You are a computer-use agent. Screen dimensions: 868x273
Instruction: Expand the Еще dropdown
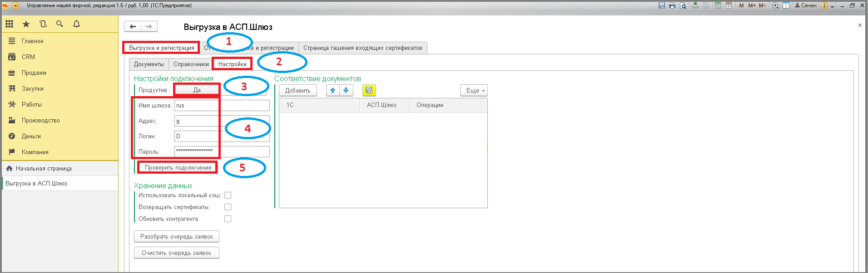coord(474,90)
